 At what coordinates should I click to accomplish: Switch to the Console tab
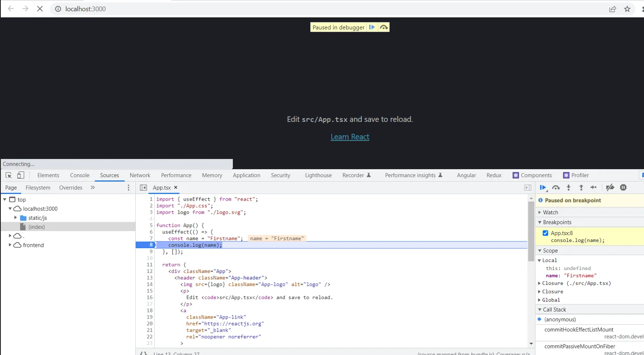click(80, 175)
